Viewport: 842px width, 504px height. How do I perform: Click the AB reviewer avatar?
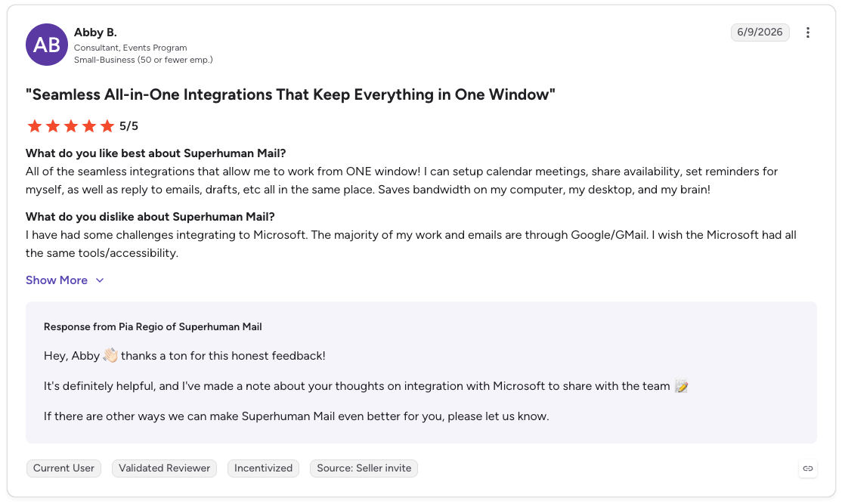coord(47,45)
